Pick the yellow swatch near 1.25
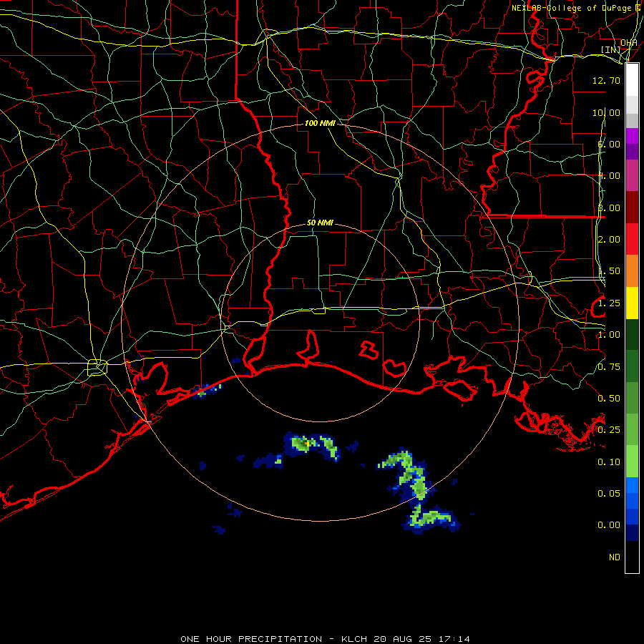 pos(632,303)
